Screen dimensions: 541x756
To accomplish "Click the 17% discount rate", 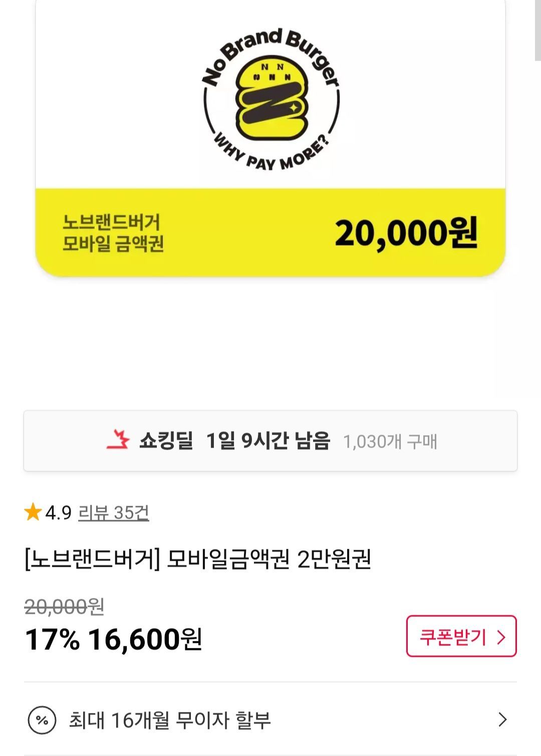I will pos(52,639).
